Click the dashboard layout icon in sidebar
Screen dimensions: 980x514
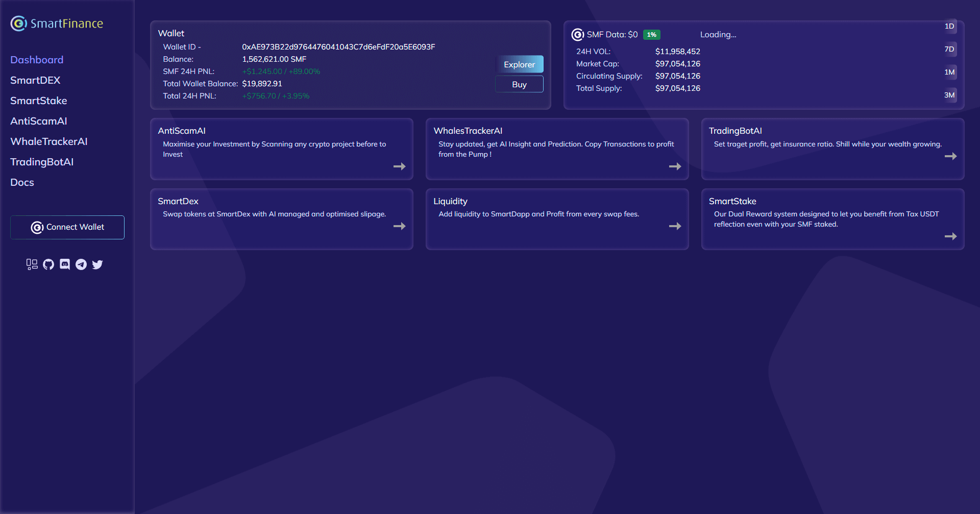pyautogui.click(x=32, y=264)
